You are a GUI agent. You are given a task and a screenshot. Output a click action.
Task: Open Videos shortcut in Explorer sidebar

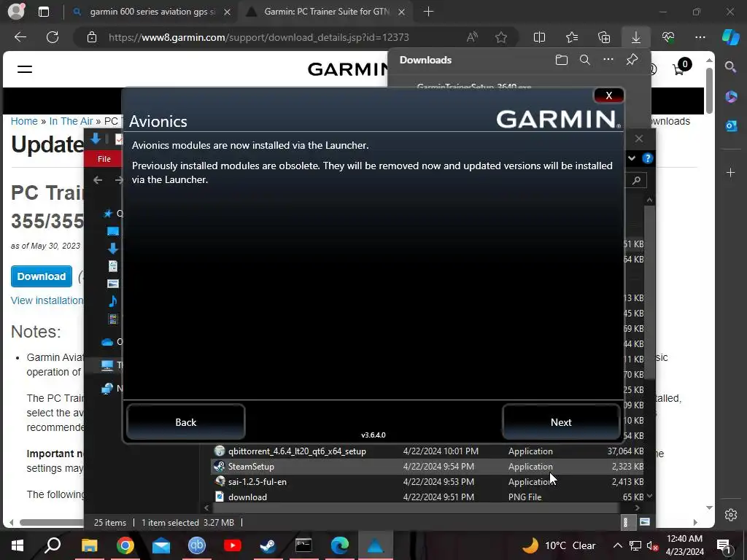click(x=113, y=319)
